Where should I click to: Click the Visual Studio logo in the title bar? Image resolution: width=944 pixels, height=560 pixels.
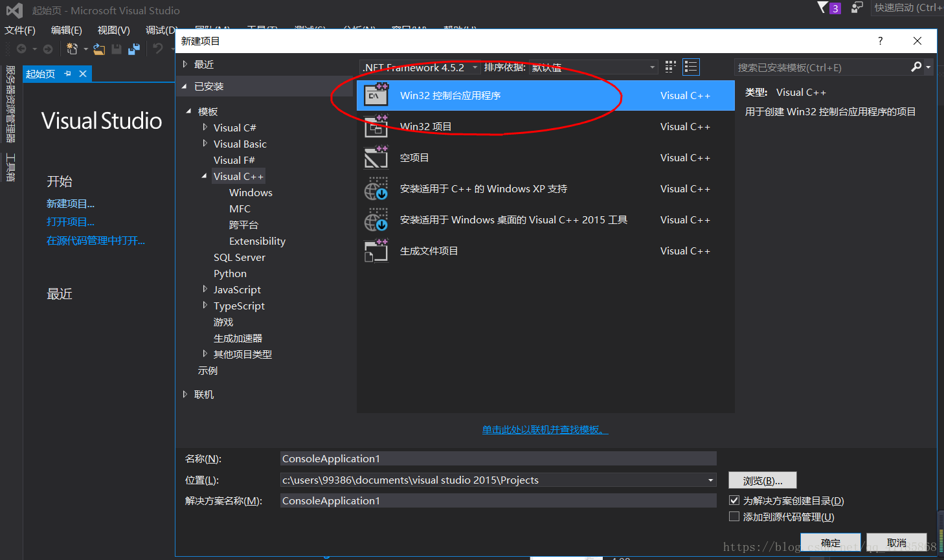(14, 10)
